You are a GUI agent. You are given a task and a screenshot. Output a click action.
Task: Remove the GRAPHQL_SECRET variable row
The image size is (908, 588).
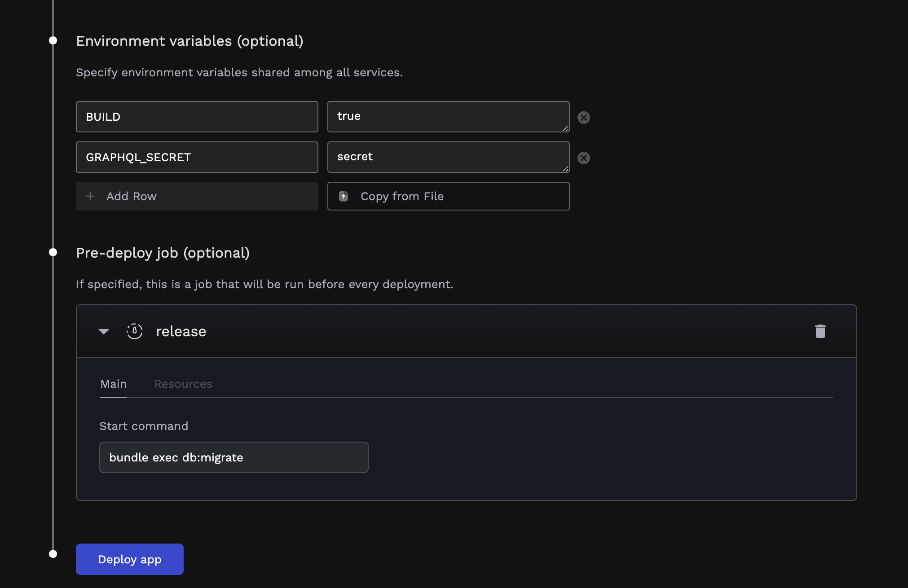pyautogui.click(x=583, y=158)
